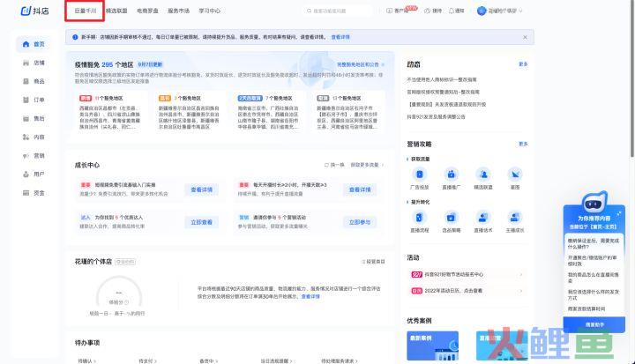Open 学习中心 in the top navigation
This screenshot has width=635, height=364.
coord(209,11)
